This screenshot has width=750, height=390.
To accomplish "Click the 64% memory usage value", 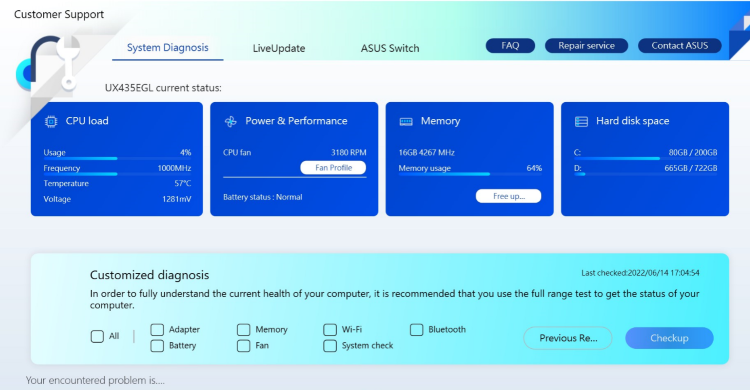I will (x=534, y=168).
